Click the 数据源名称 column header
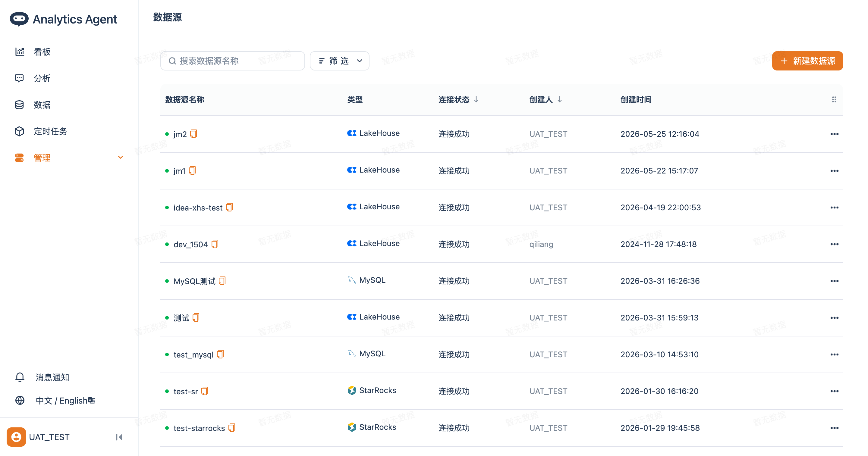This screenshot has height=456, width=868. pos(185,99)
